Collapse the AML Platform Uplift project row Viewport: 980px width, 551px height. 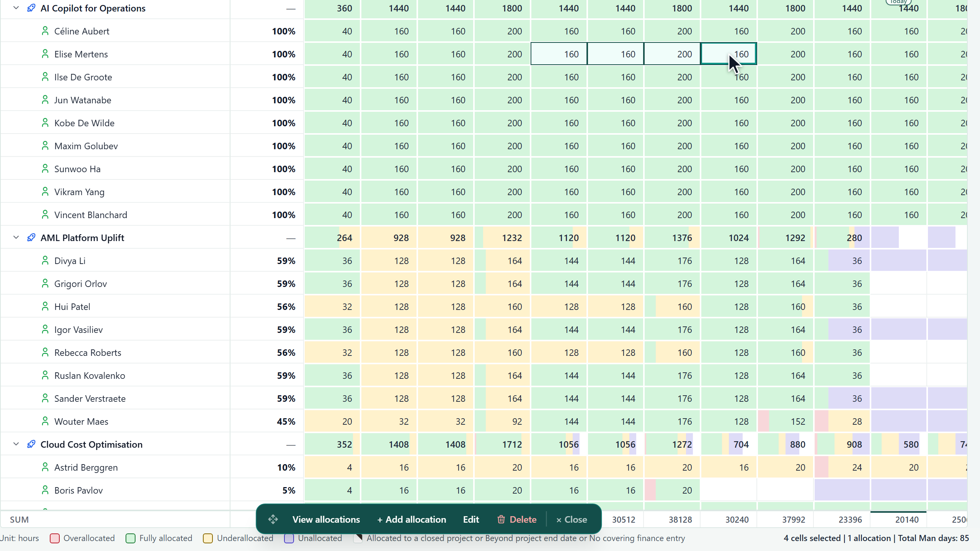point(16,237)
